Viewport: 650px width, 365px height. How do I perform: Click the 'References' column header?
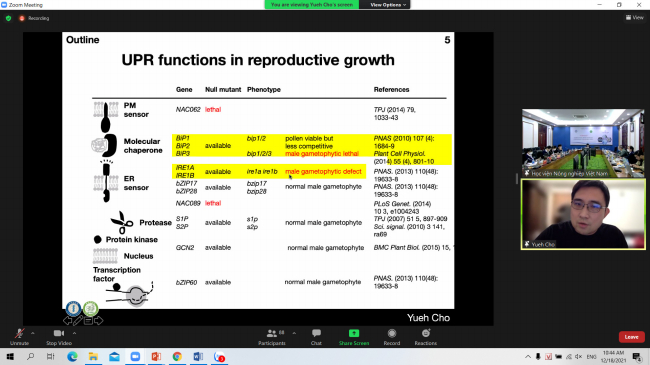[391, 90]
